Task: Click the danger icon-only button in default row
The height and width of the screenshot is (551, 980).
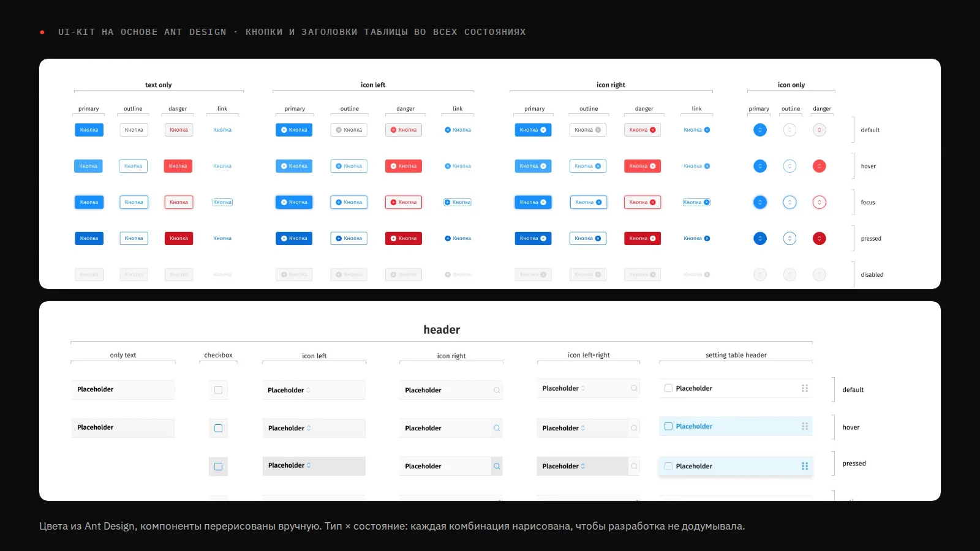Action: coord(820,130)
